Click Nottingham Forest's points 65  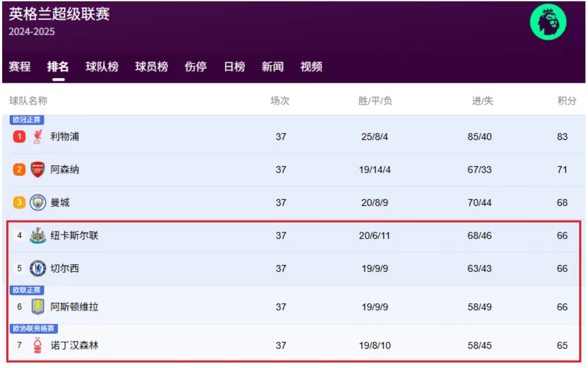pyautogui.click(x=562, y=346)
